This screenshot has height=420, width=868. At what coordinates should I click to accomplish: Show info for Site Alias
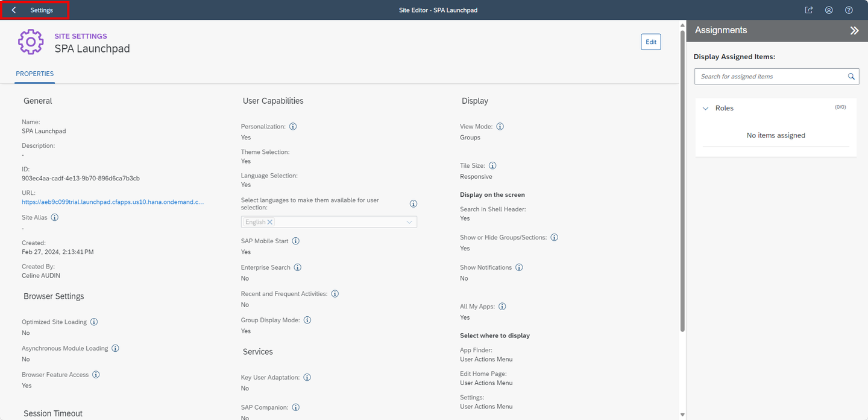pyautogui.click(x=54, y=217)
